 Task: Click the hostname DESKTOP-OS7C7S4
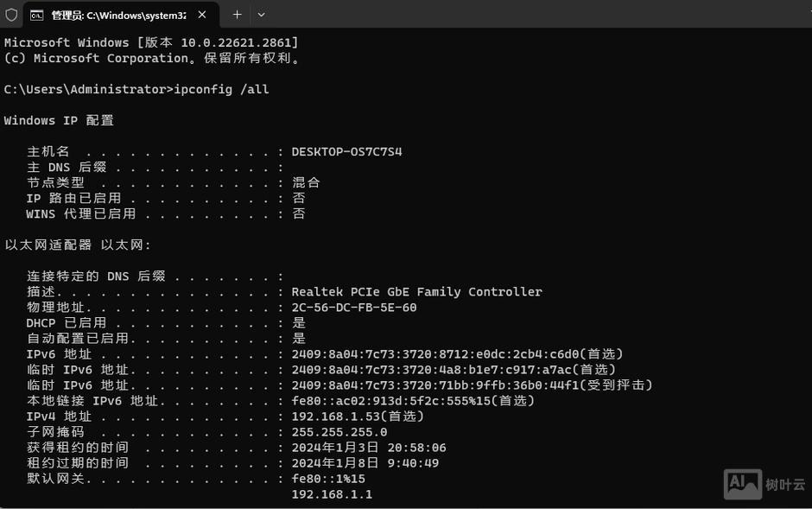coord(346,151)
